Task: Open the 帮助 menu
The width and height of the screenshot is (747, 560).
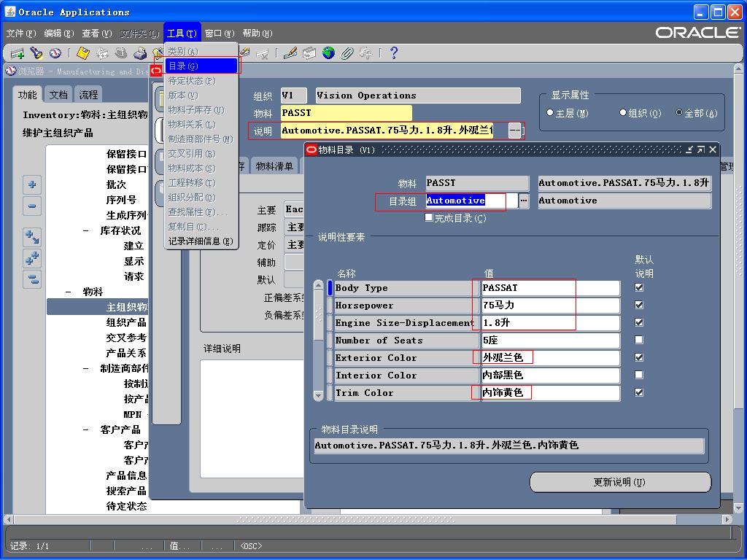Action: coord(258,34)
